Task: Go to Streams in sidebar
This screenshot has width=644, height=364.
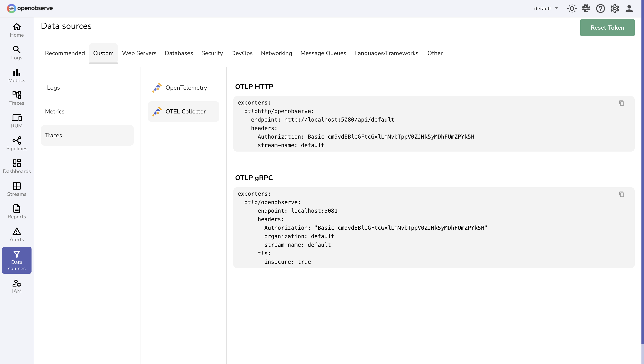Action: click(x=17, y=189)
